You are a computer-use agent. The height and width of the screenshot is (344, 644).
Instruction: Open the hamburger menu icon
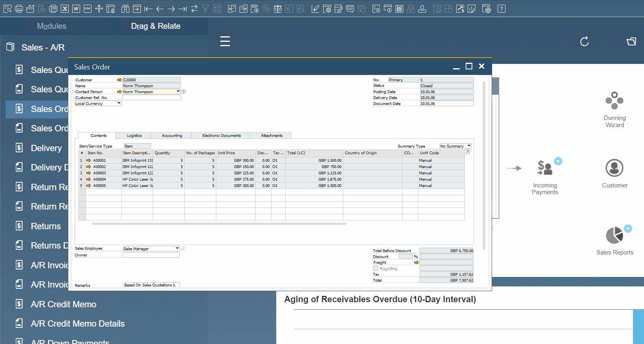pos(225,41)
